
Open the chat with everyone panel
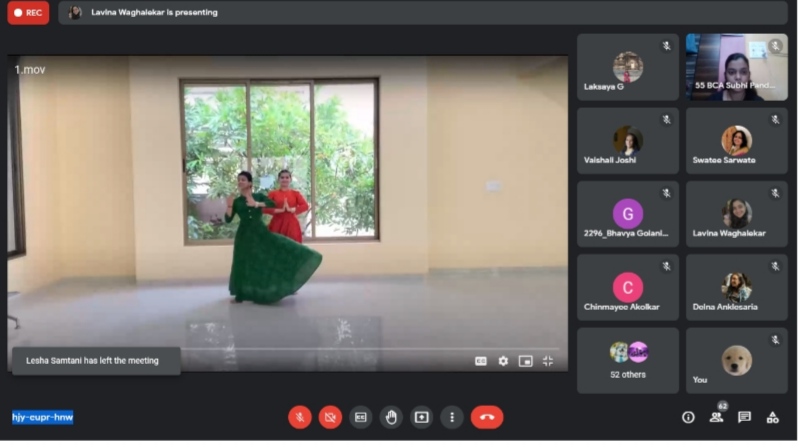pos(744,417)
